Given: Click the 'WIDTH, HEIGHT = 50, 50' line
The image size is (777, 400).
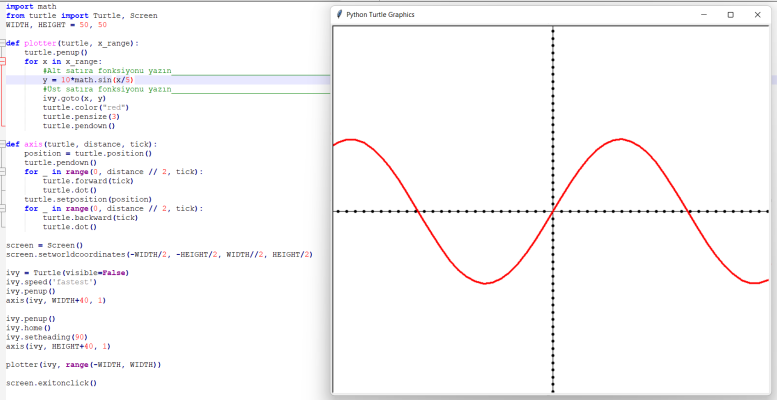Looking at the screenshot, I should click(x=56, y=25).
